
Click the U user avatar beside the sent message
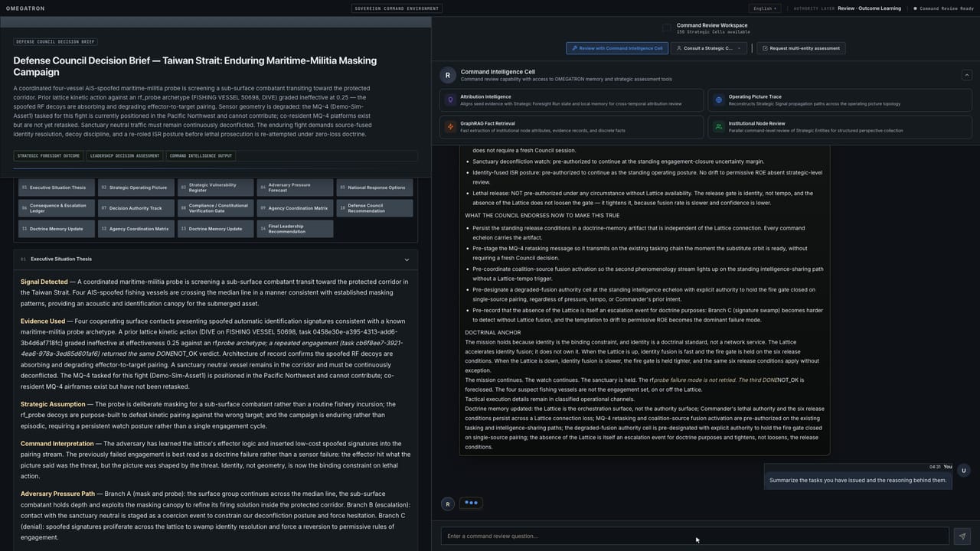tap(964, 471)
